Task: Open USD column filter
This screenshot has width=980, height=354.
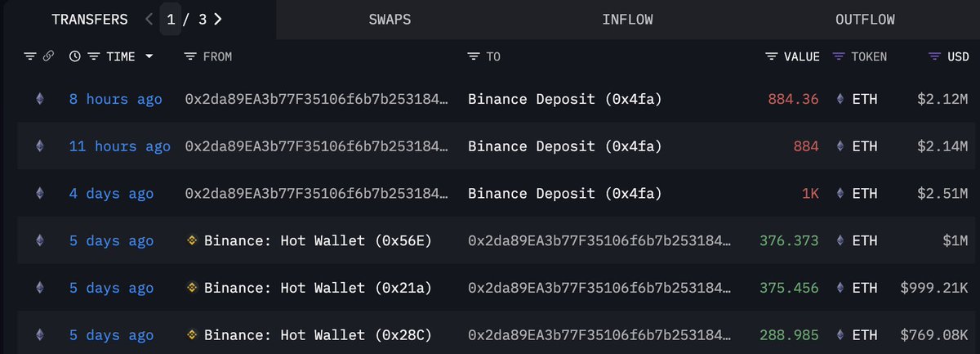Action: coord(935,56)
